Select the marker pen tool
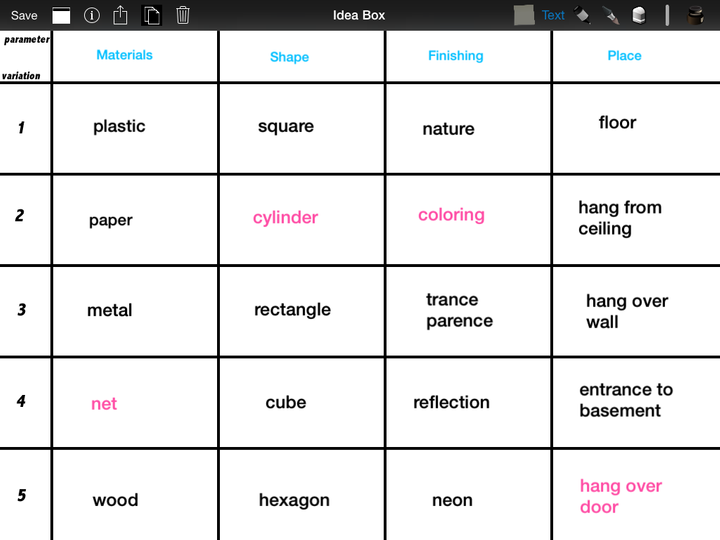 (x=583, y=15)
